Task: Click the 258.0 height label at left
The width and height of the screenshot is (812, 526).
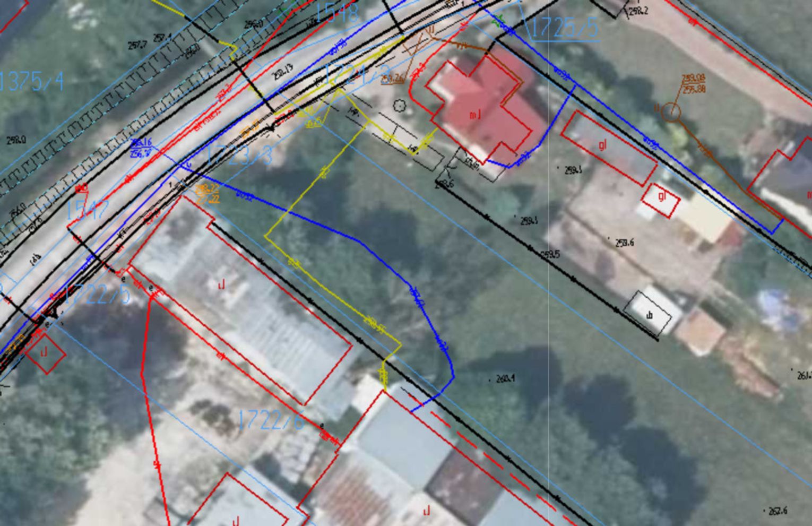Action: point(16,140)
